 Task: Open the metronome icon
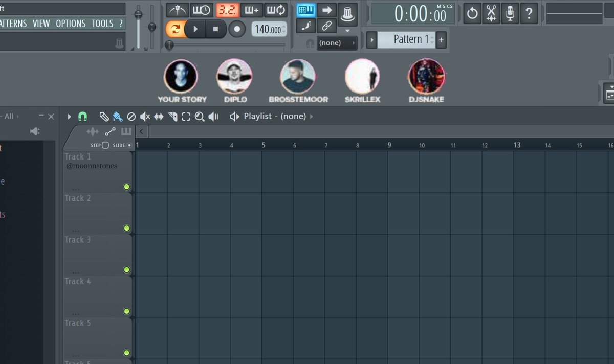177,10
